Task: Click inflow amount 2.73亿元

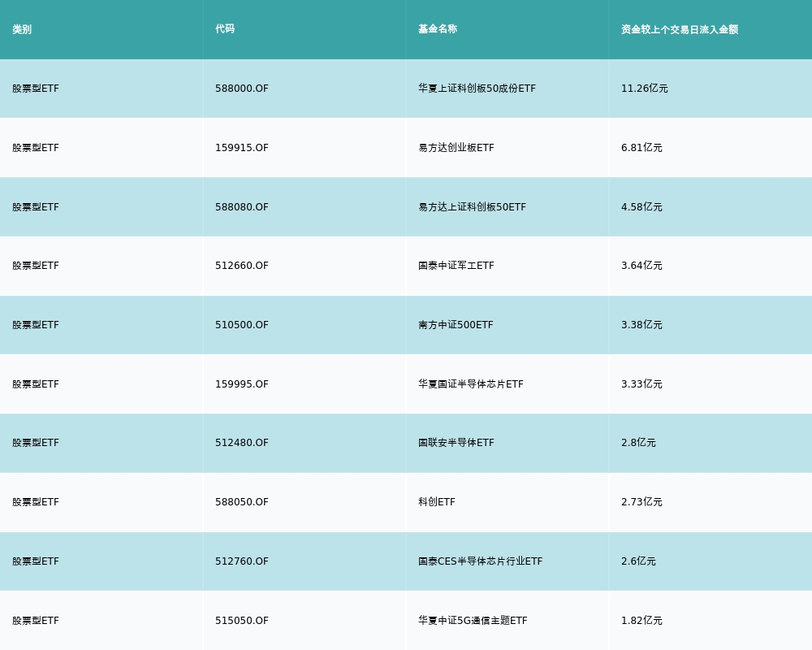Action: point(641,502)
